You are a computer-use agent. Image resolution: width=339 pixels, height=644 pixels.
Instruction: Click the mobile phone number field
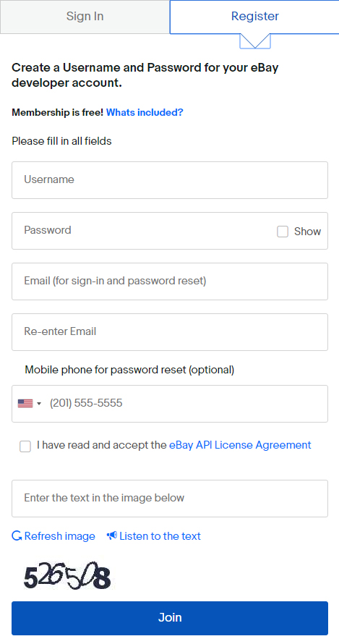point(186,403)
